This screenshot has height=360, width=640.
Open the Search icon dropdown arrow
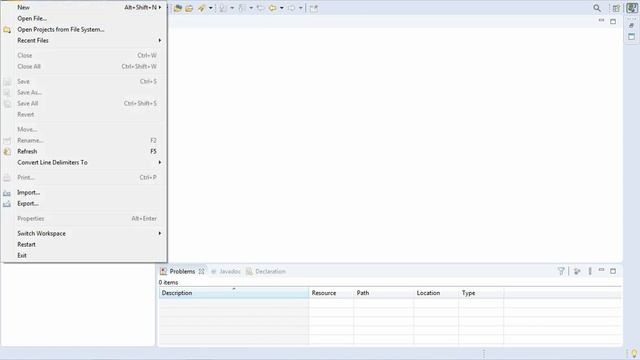point(211,8)
